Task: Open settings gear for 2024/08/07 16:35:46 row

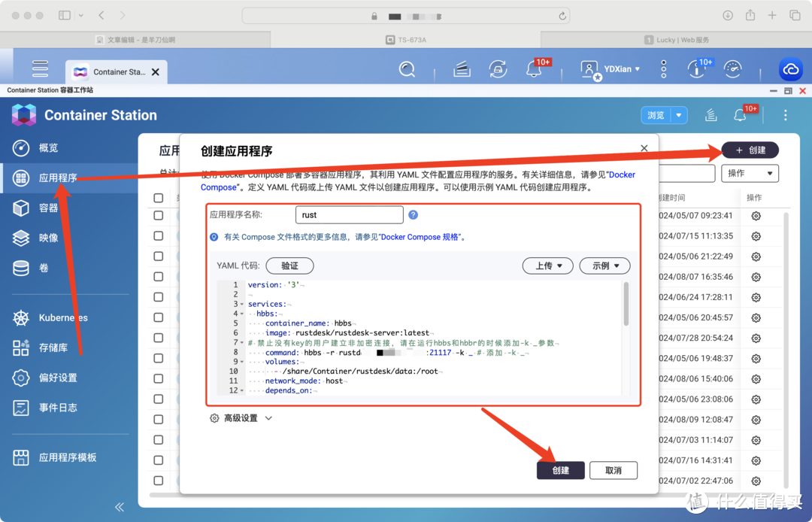Action: click(x=756, y=277)
